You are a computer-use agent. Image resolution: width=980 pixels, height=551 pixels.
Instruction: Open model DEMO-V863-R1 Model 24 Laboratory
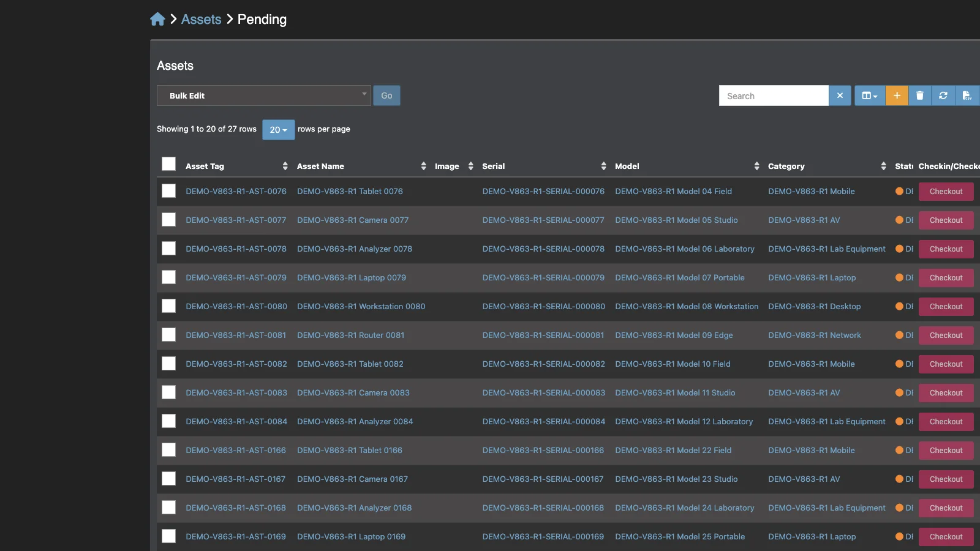pos(685,508)
